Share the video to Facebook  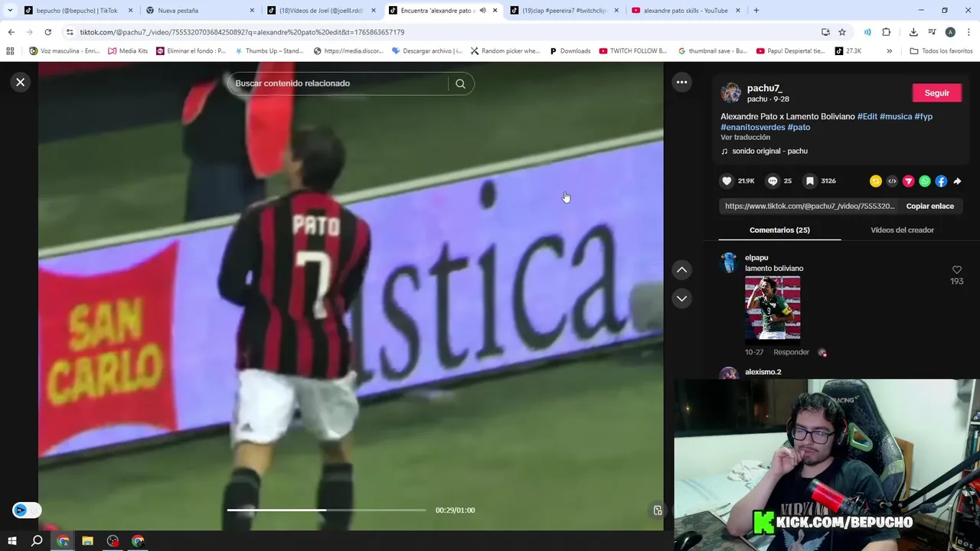[x=941, y=181]
